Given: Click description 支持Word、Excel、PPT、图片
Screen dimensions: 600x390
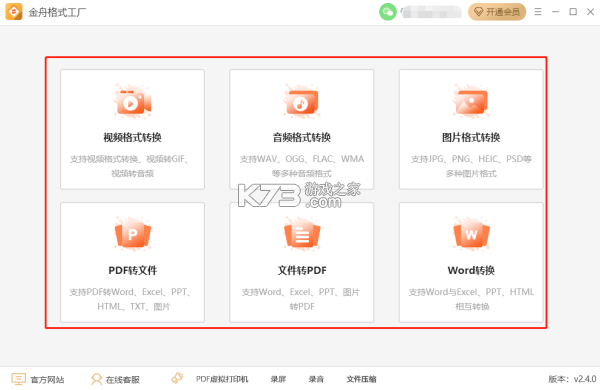Looking at the screenshot, I should click(301, 292).
